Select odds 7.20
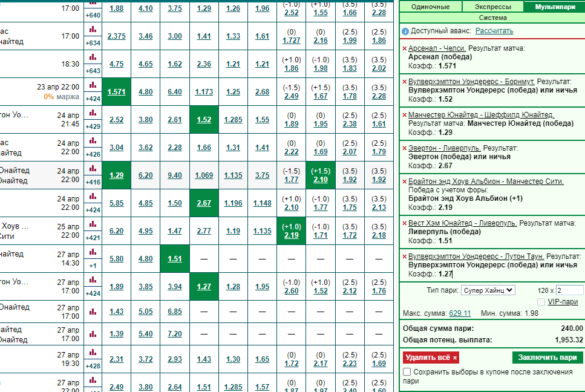The width and height of the screenshot is (585, 392). click(x=175, y=334)
